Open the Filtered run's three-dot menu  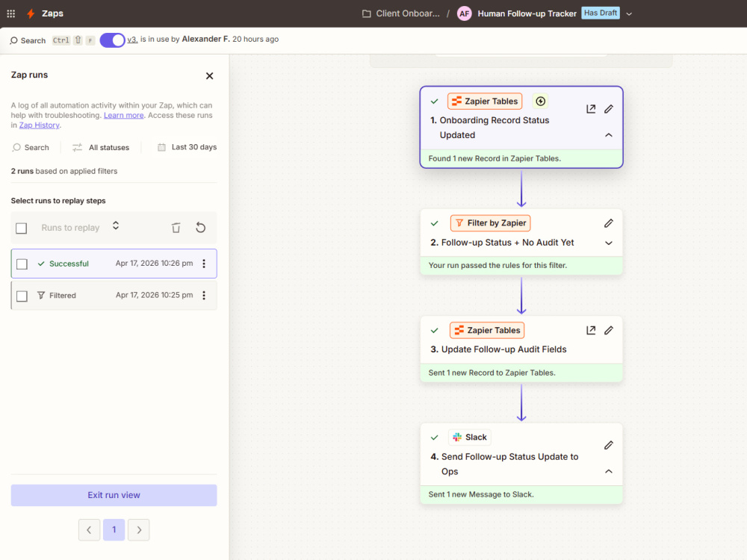[204, 295]
